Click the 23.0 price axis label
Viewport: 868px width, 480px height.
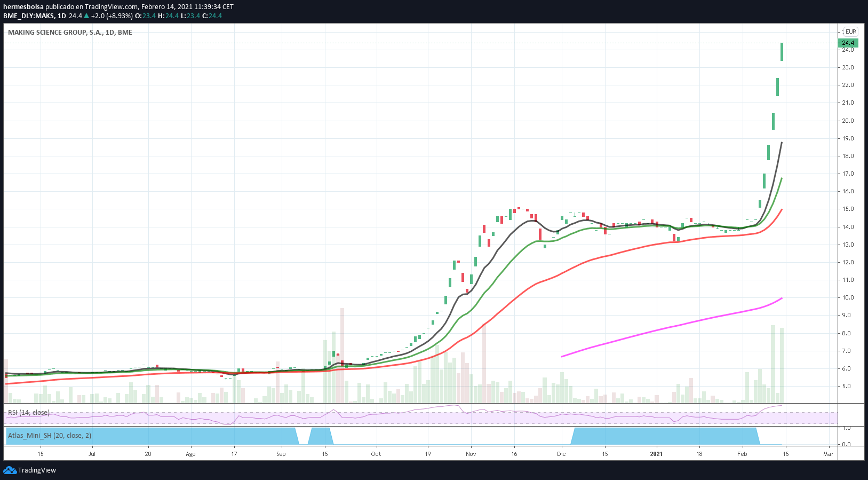click(848, 68)
